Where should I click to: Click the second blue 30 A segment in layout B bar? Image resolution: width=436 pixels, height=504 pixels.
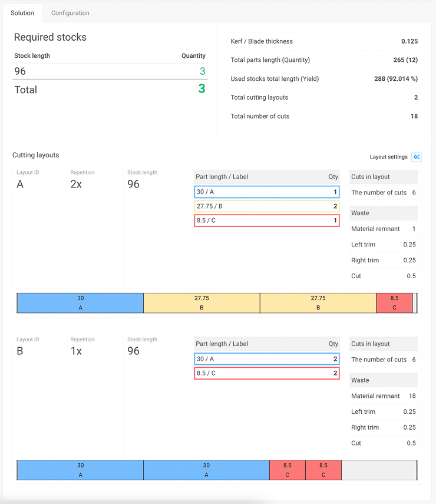[206, 470]
